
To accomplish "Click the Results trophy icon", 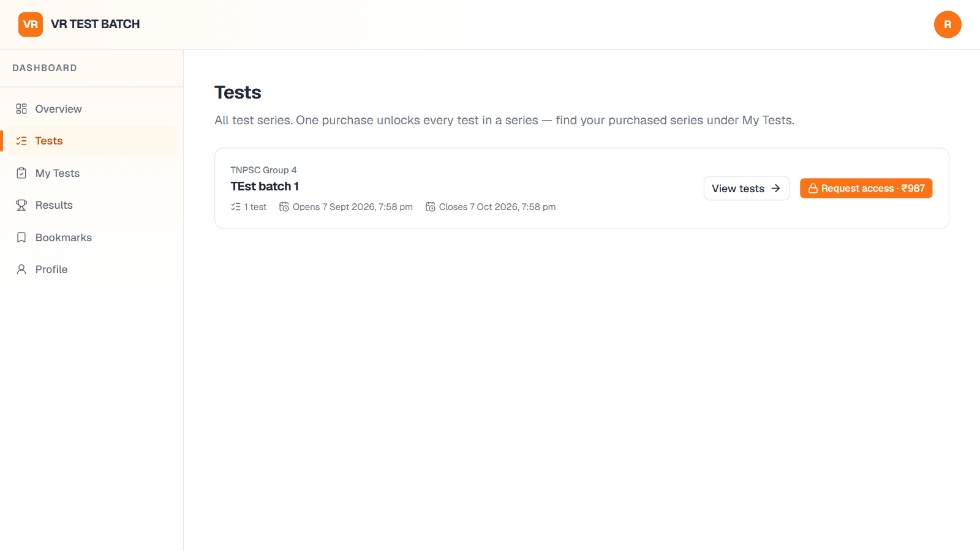I will pyautogui.click(x=21, y=205).
